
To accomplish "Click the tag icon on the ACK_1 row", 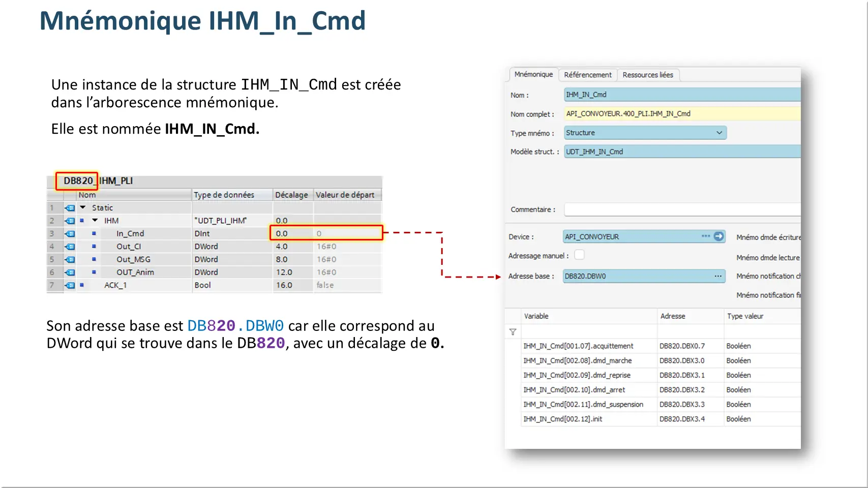I will pos(70,286).
